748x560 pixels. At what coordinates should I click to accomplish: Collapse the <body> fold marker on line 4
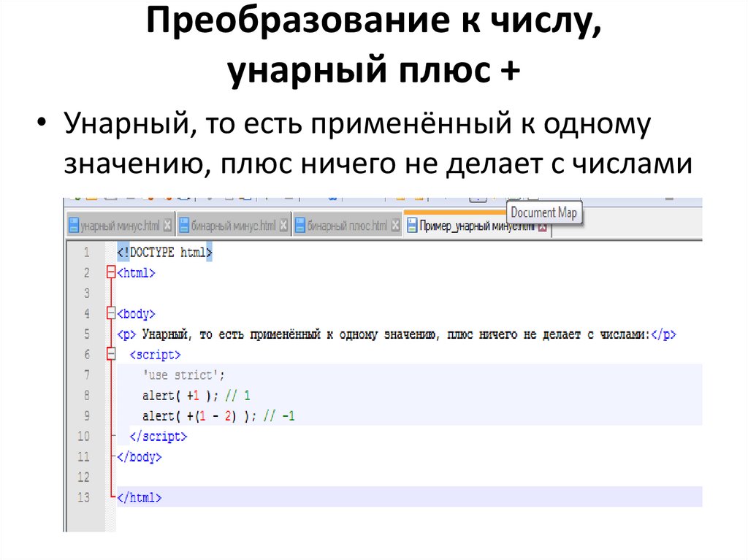click(111, 313)
